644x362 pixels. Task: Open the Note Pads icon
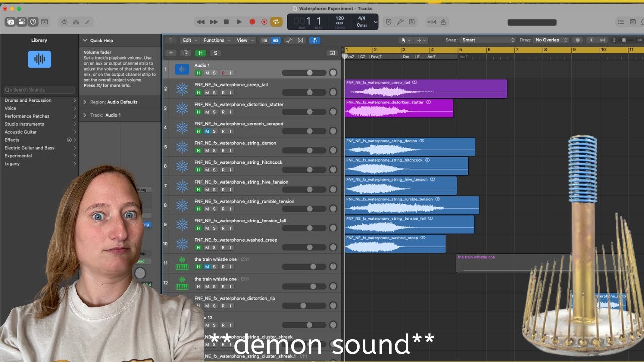(633, 22)
